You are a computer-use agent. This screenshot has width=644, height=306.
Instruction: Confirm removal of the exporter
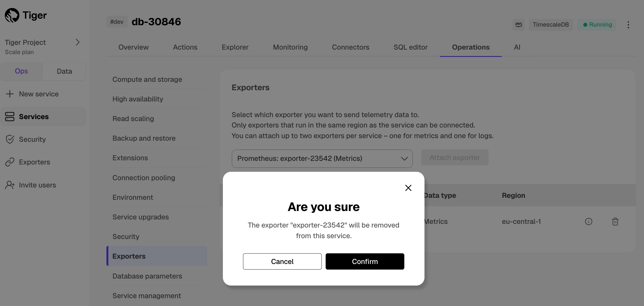pos(365,261)
